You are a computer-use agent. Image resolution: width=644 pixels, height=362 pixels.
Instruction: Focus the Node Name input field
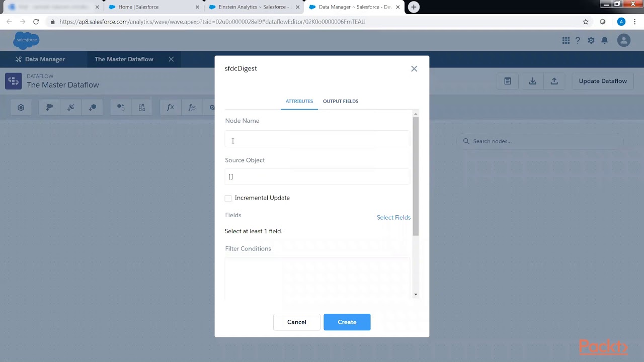click(317, 139)
